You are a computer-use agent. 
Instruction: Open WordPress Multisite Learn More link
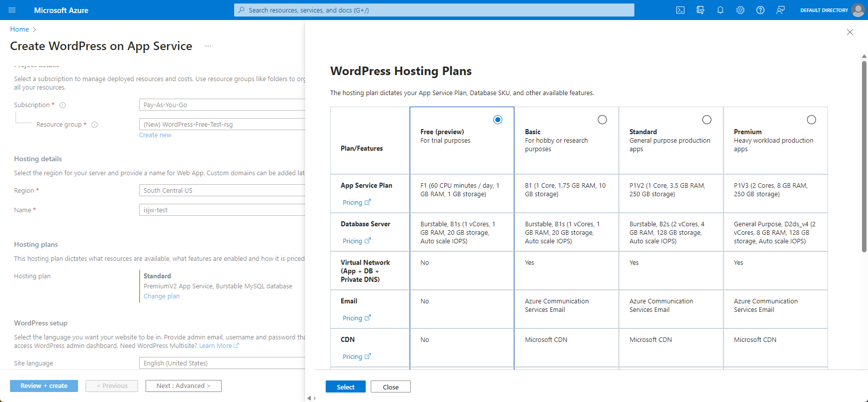(219, 346)
